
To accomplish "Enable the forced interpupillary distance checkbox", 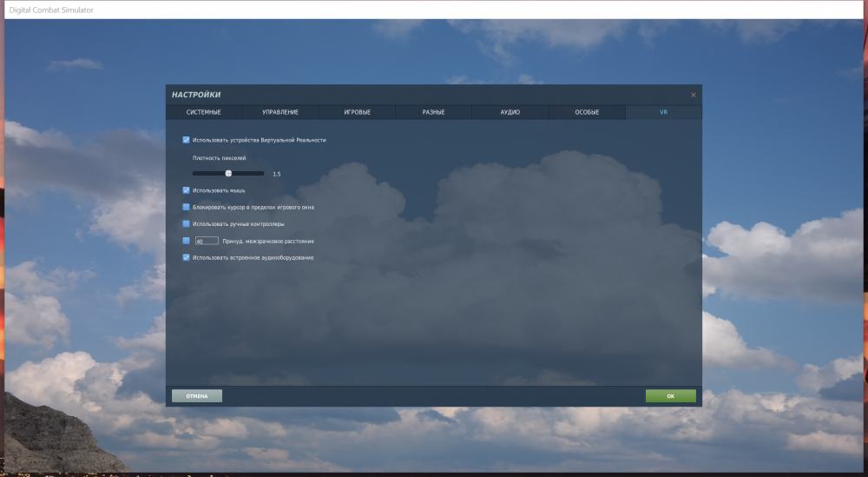I will point(186,241).
